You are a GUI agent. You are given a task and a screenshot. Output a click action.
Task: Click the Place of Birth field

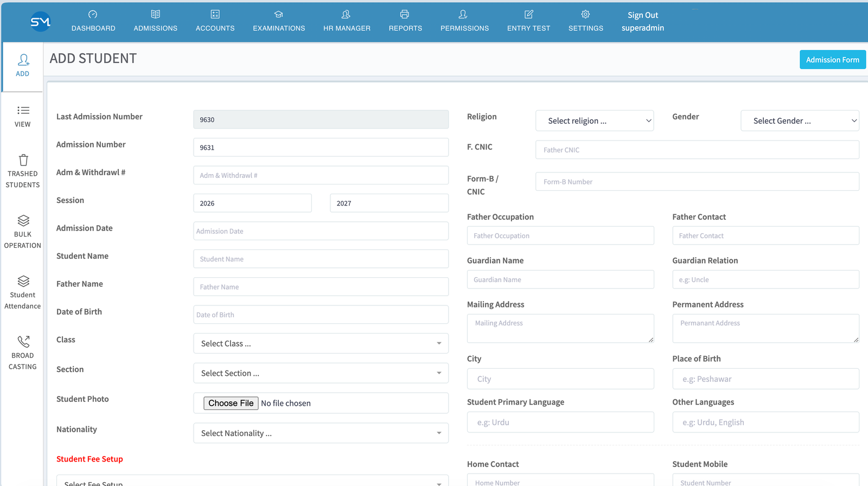(x=766, y=379)
